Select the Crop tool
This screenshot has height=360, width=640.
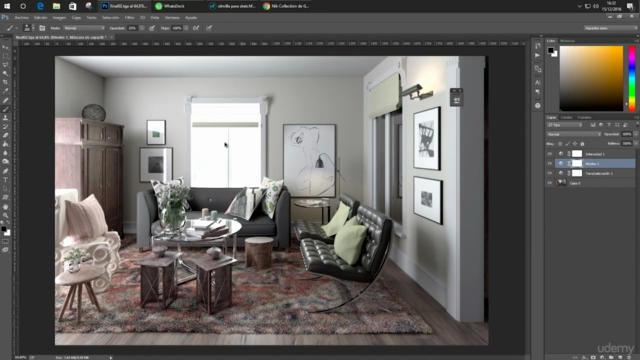[x=6, y=82]
